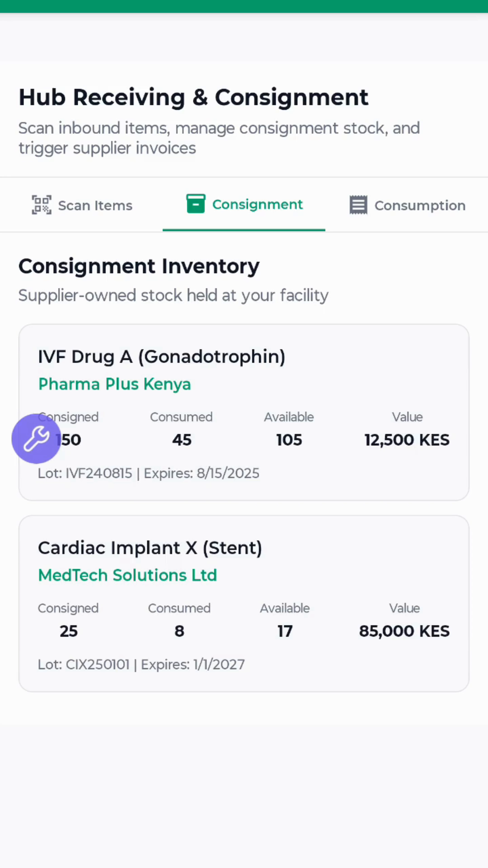This screenshot has width=488, height=868.
Task: Click IVF Drug consumed count 45
Action: click(x=181, y=440)
